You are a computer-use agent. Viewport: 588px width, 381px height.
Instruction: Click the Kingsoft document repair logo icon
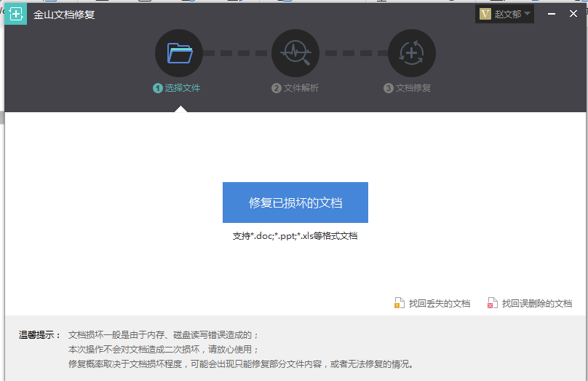click(16, 15)
